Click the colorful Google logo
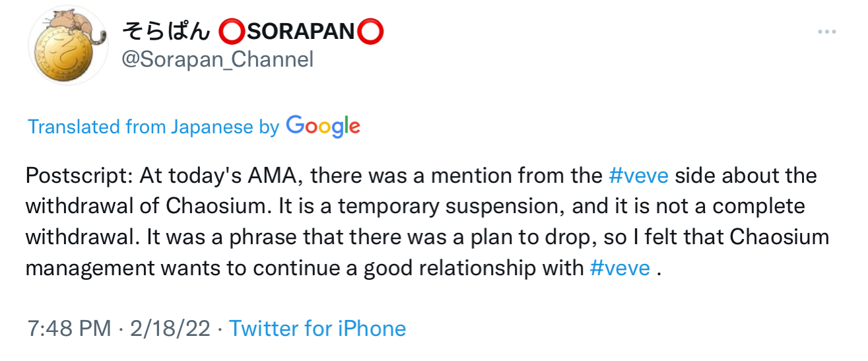Screen dimensions: 868x361 click(x=323, y=127)
